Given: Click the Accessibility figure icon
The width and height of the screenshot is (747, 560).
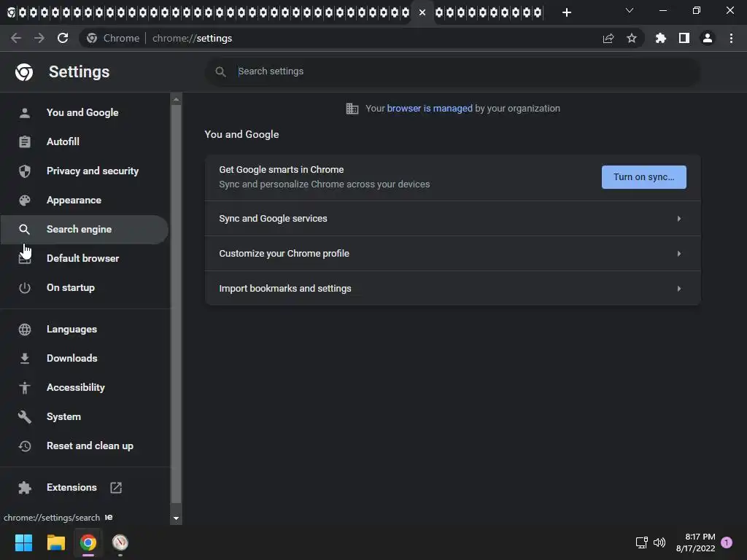Looking at the screenshot, I should (x=25, y=388).
